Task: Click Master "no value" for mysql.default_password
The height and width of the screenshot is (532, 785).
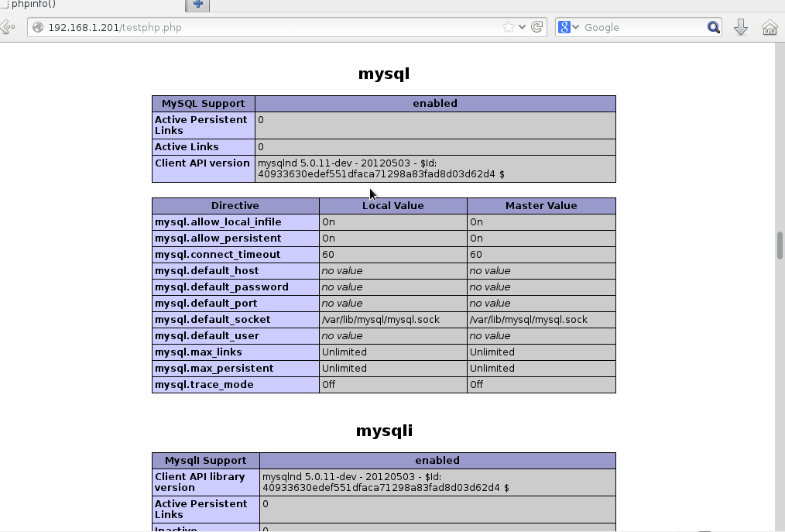Action: [541, 287]
